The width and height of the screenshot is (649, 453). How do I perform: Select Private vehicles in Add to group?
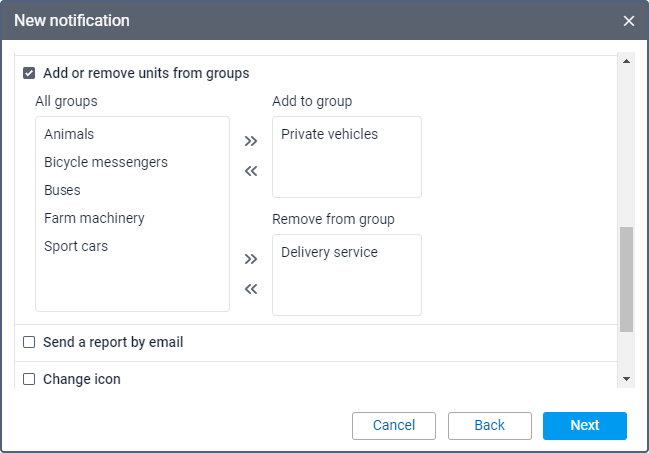click(329, 134)
